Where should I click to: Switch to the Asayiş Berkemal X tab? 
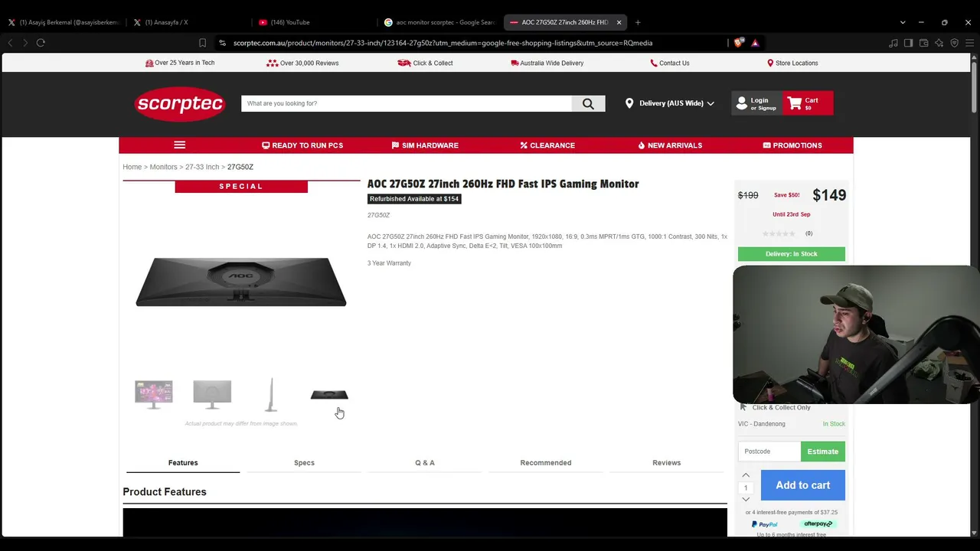pyautogui.click(x=64, y=22)
